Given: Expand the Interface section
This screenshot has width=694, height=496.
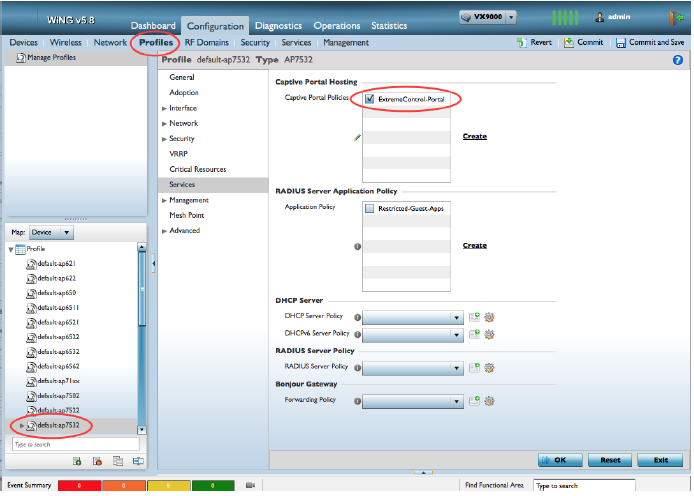Looking at the screenshot, I should click(x=164, y=108).
